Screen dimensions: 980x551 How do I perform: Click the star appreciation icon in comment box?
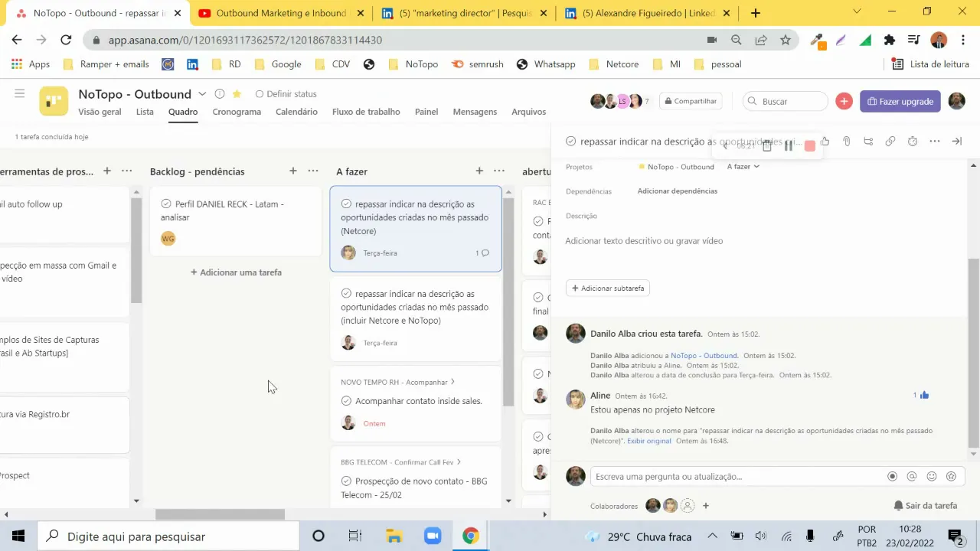(x=952, y=476)
